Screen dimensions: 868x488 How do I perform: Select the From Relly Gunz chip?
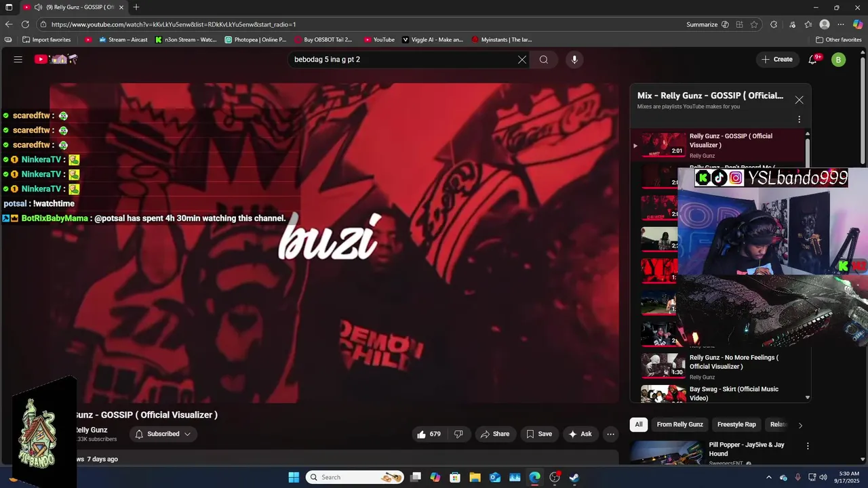click(x=679, y=424)
